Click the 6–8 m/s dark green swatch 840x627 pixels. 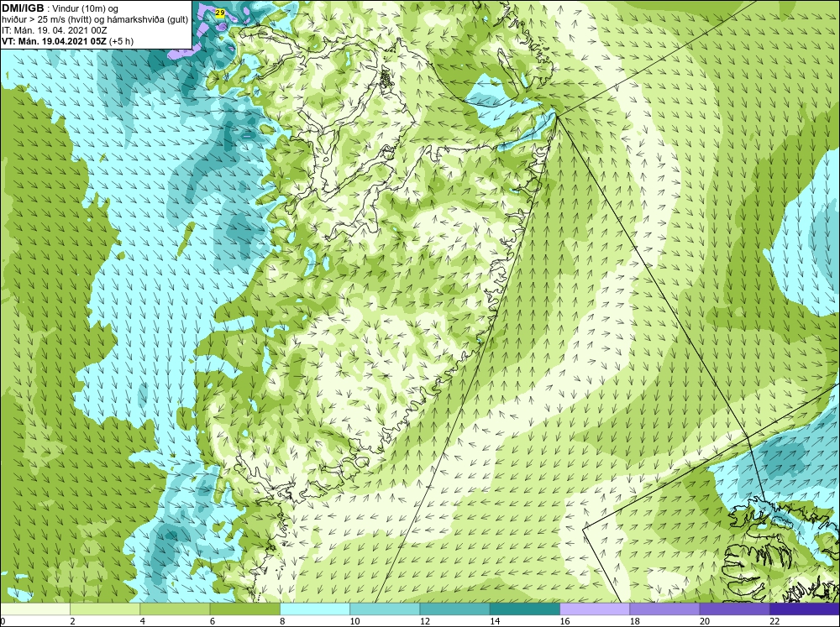244,609
